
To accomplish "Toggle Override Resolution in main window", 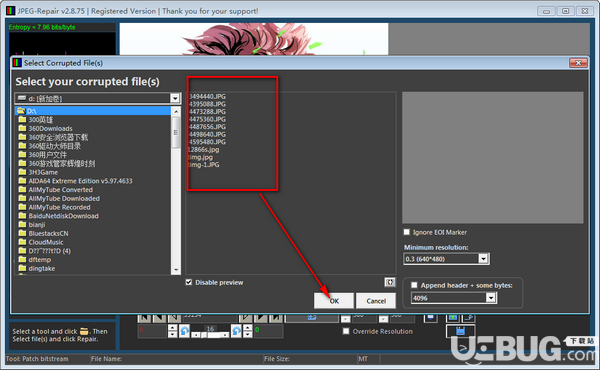I will click(346, 331).
